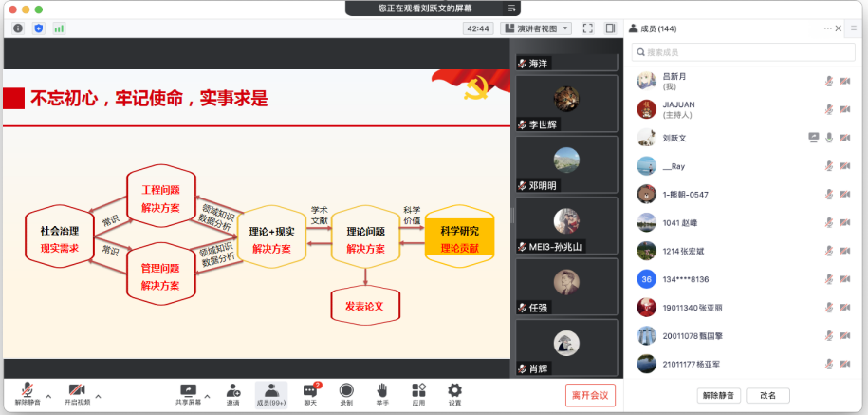Click the 改名 rename button
Viewport: 868px width, 415px height.
coord(767,395)
